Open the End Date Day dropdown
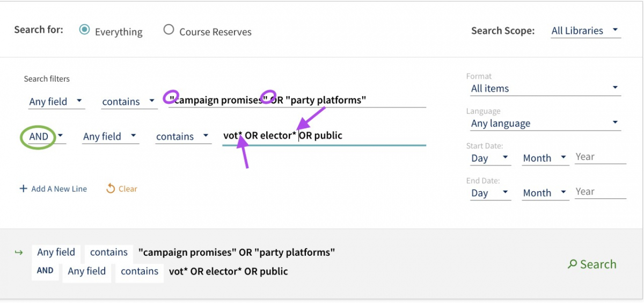 (x=489, y=193)
